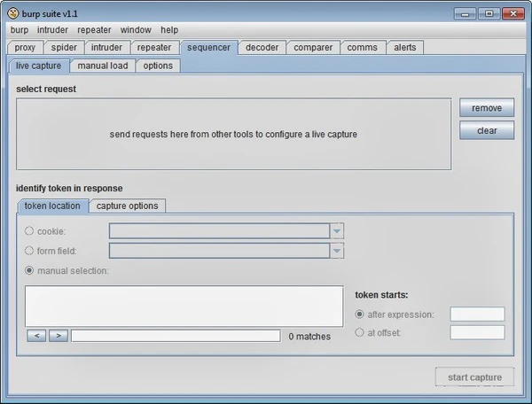Go to the proxy tab
Viewport: 532px width, 404px height.
click(25, 47)
